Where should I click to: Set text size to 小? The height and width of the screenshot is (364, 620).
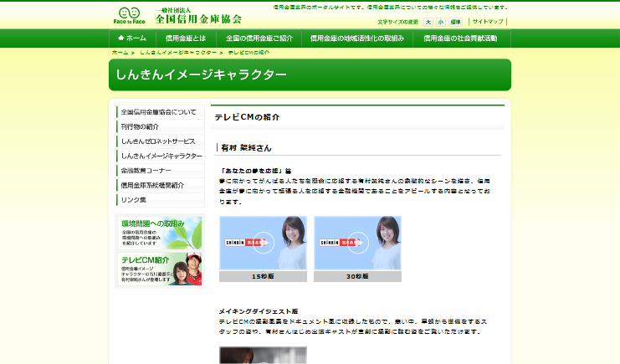[440, 22]
